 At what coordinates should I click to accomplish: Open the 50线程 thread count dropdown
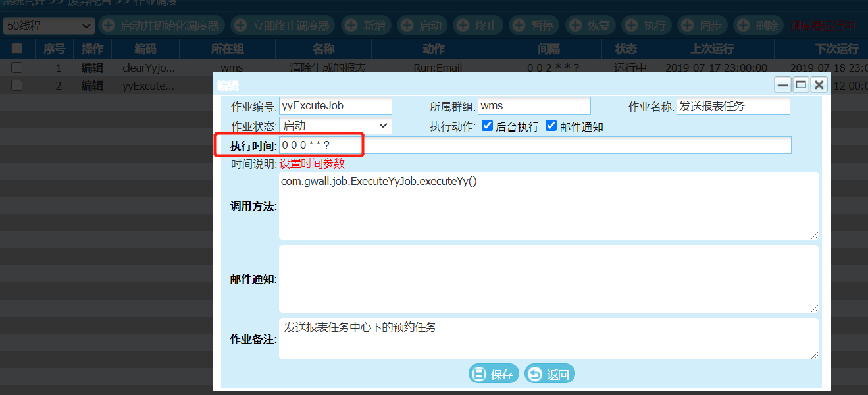[x=49, y=26]
